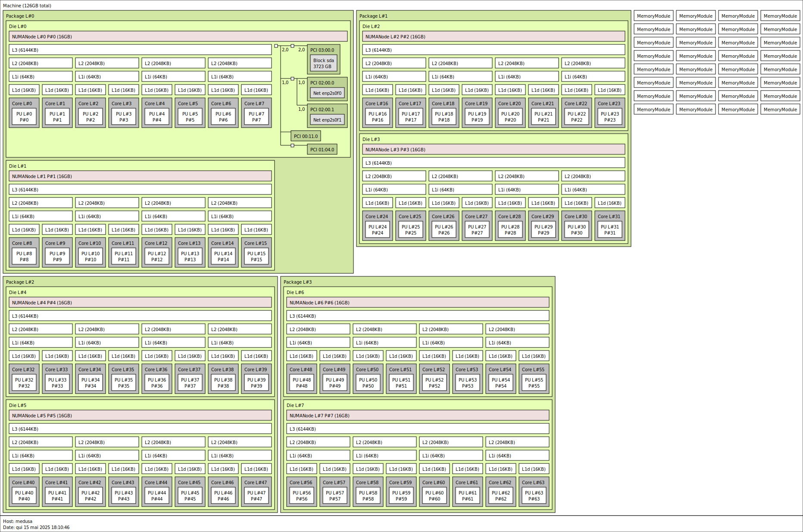Image resolution: width=803 pixels, height=532 pixels.
Task: Click PU L#63 P#63 processing unit
Action: (534, 496)
